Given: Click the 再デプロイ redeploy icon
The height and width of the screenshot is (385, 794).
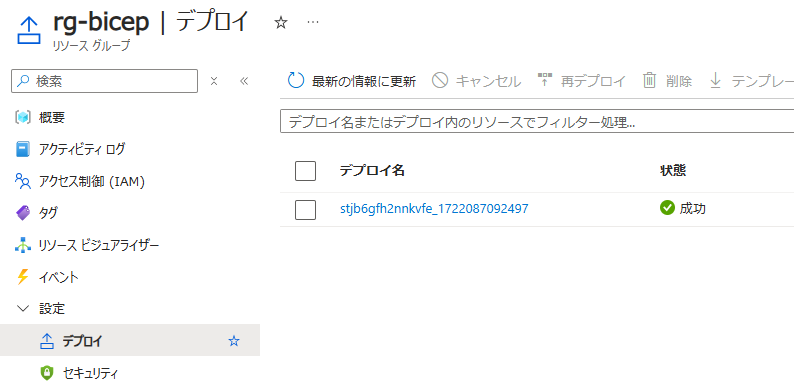Looking at the screenshot, I should (544, 80).
